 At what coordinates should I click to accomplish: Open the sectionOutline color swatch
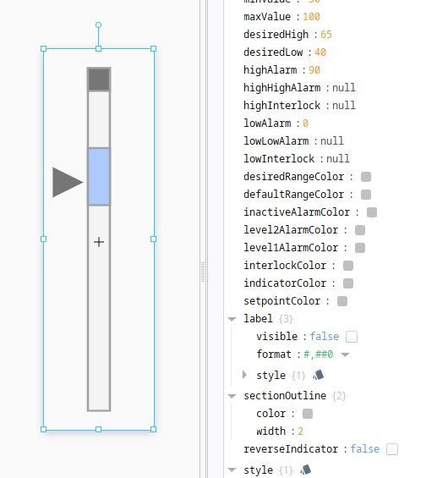[x=308, y=414]
